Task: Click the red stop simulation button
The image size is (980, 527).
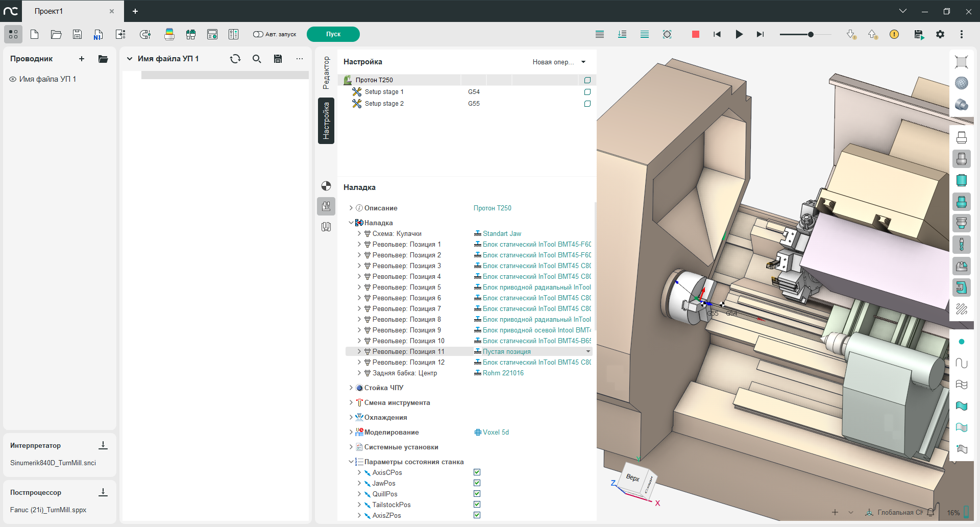Action: click(x=695, y=34)
